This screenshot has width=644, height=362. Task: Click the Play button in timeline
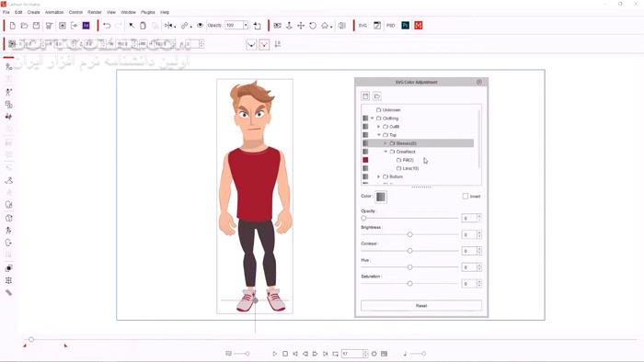(275, 354)
